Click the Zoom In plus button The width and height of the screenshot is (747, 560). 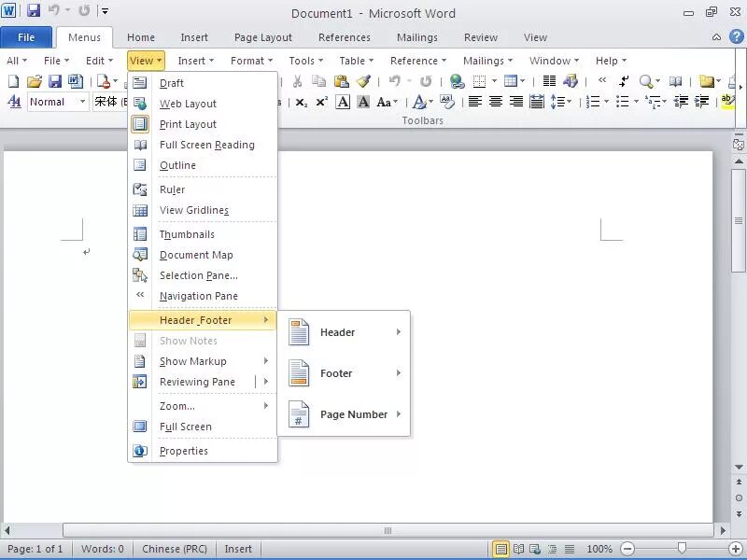tap(736, 549)
